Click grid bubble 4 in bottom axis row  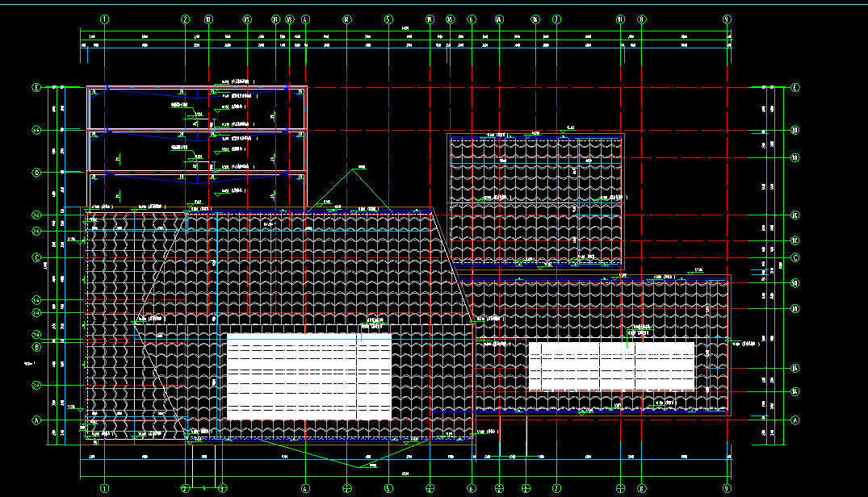pos(305,488)
